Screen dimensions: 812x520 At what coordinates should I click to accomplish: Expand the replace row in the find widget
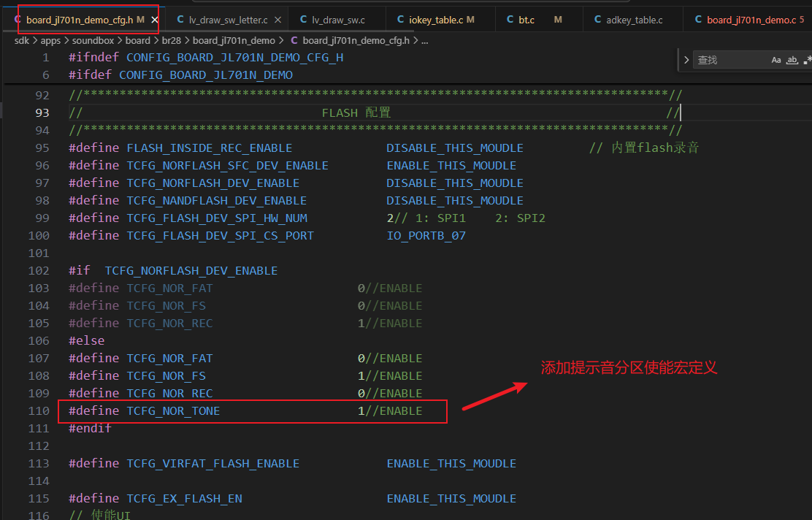pyautogui.click(x=686, y=60)
